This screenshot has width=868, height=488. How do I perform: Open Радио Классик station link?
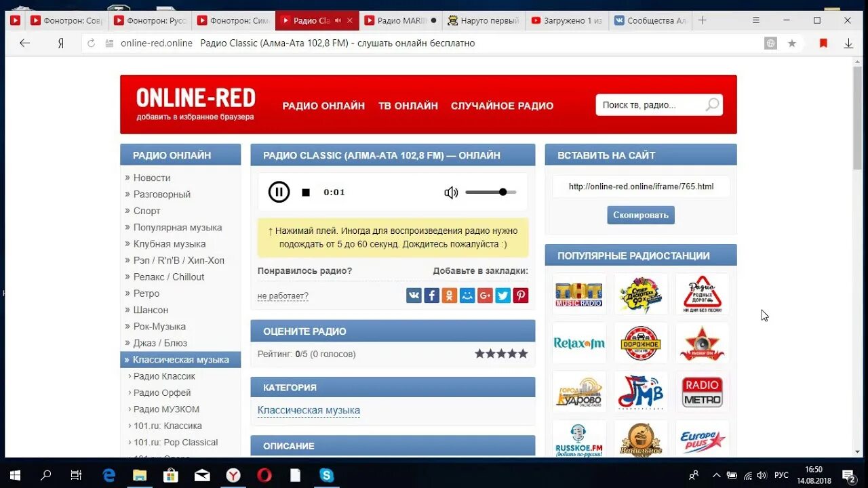[164, 376]
